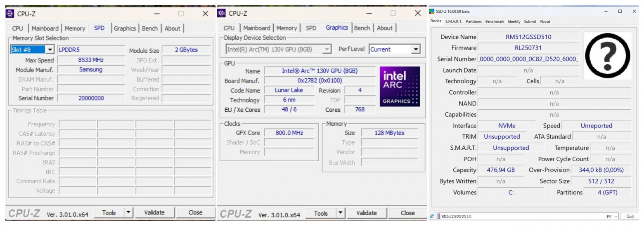Click the Firmware value RL250731
The image size is (644, 226).
[528, 48]
